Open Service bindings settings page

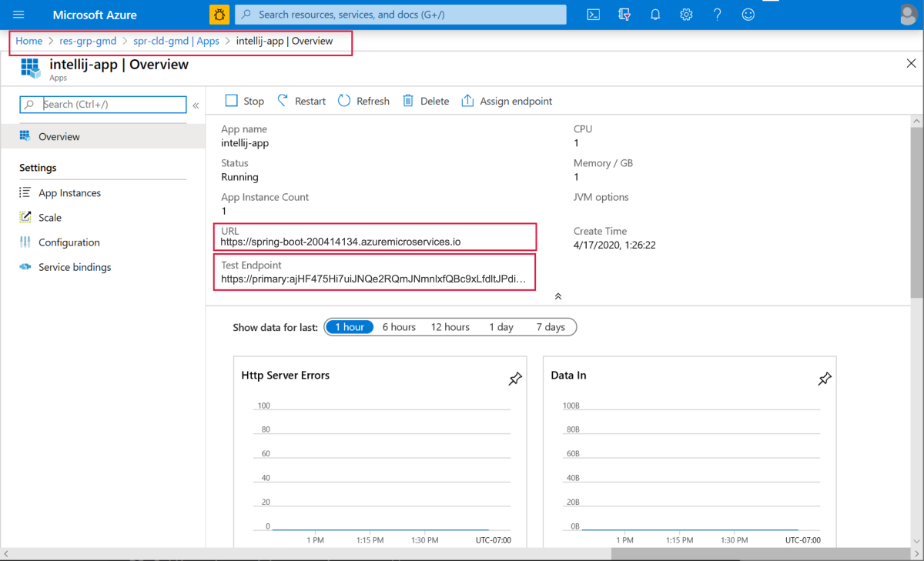coord(75,267)
